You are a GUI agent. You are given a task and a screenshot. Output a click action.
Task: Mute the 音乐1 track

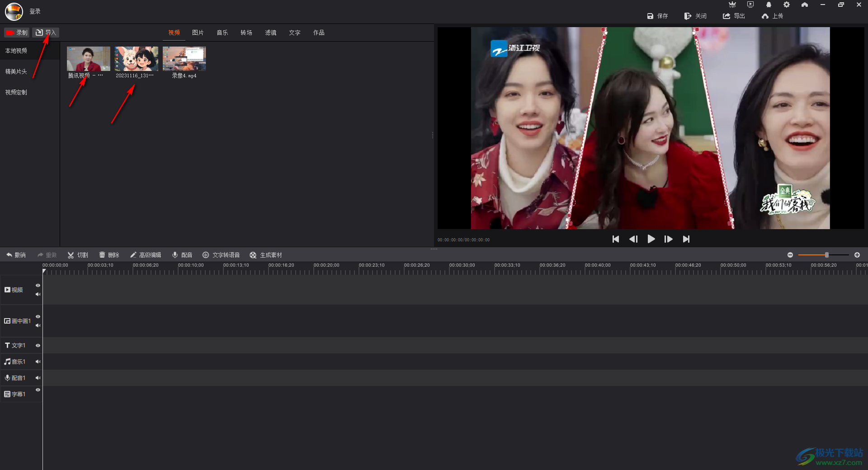point(38,362)
